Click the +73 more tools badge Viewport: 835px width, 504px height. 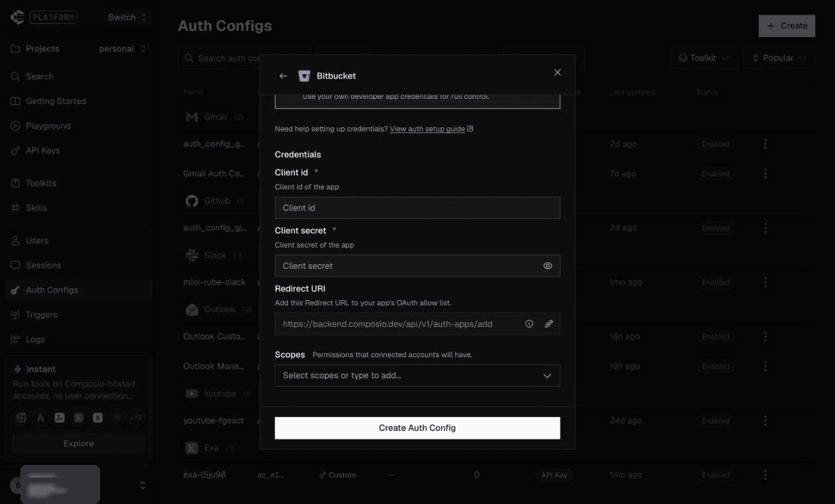[136, 418]
